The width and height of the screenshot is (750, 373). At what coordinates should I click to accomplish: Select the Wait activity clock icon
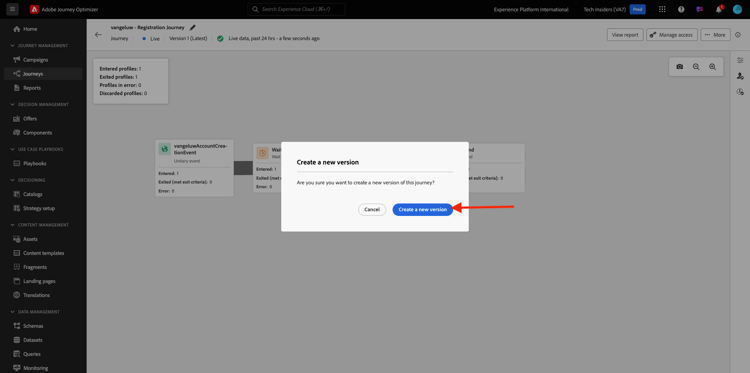pos(262,153)
